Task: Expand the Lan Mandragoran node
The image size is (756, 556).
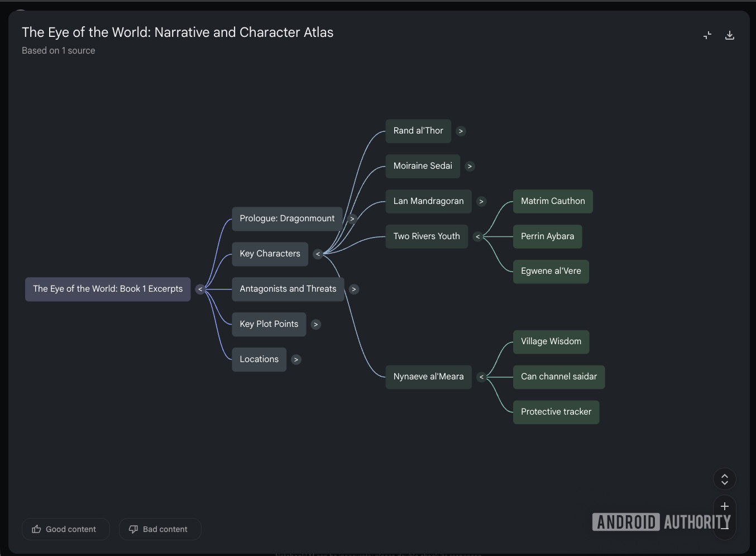Action: [x=481, y=201]
